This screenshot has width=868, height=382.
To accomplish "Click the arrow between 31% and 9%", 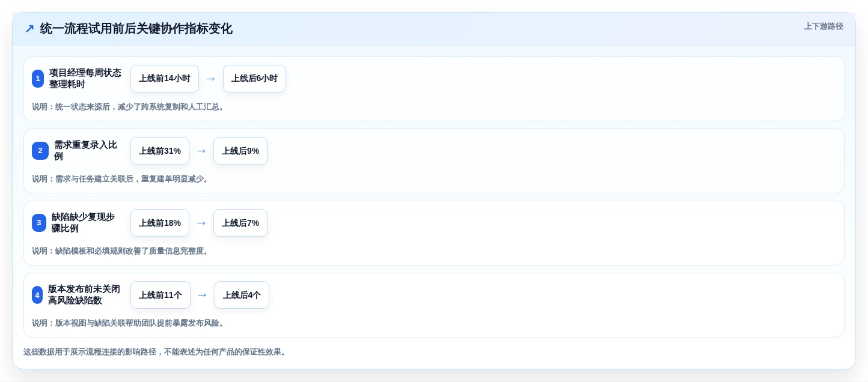I will pos(201,151).
